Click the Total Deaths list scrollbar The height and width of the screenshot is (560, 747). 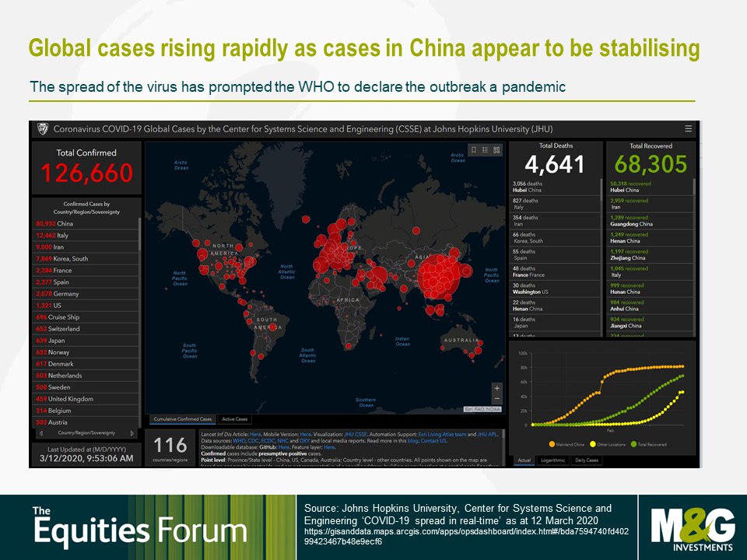click(601, 188)
